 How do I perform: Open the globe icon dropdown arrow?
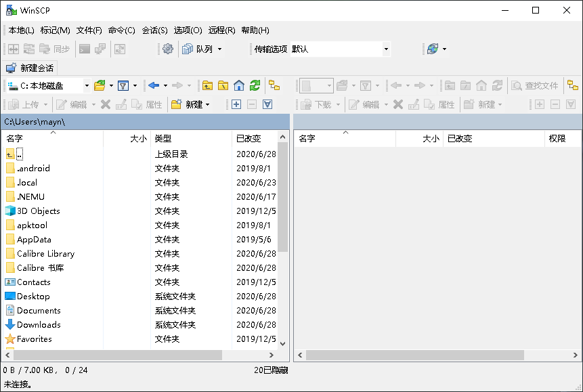coord(444,49)
